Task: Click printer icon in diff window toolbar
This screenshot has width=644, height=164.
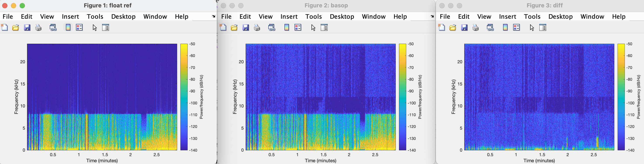Action: 476,27
